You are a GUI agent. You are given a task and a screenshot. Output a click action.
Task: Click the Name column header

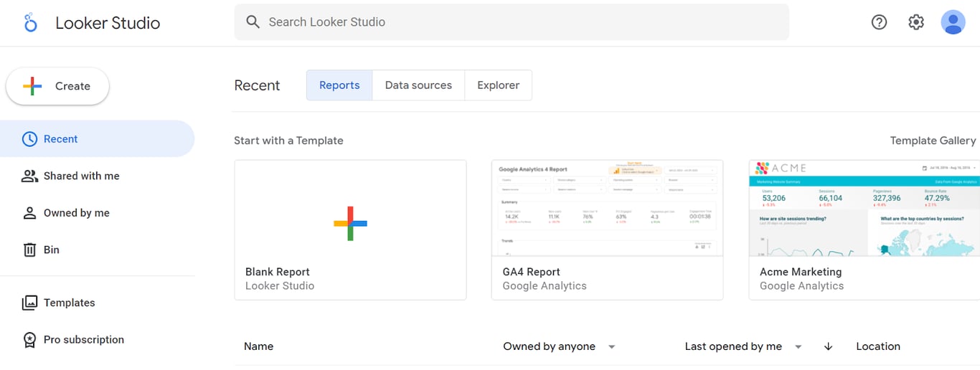coord(258,346)
